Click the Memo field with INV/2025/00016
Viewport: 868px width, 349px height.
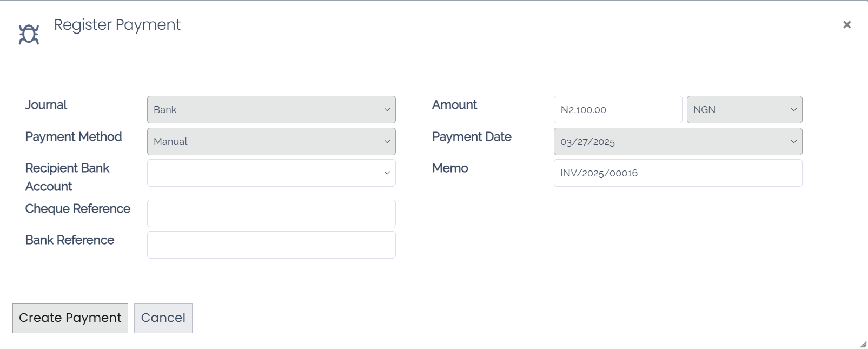tap(677, 173)
